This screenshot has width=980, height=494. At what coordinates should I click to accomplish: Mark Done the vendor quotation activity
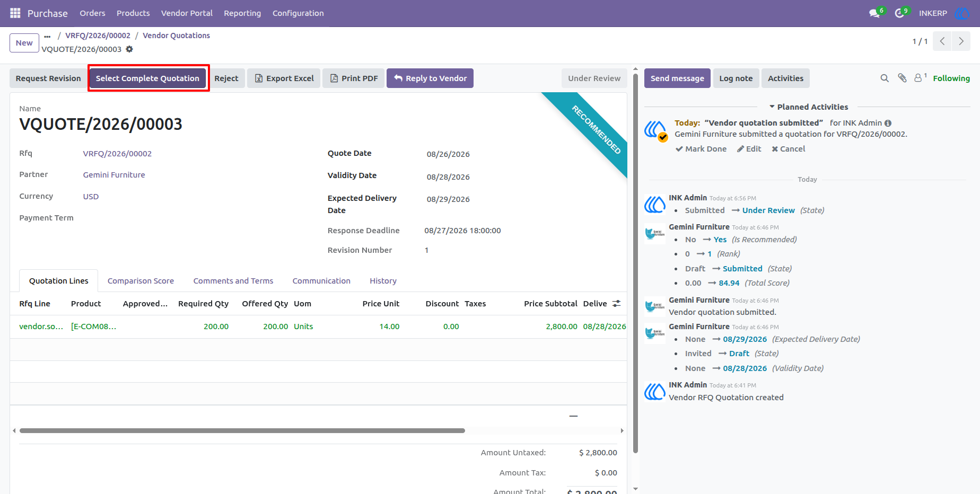701,149
